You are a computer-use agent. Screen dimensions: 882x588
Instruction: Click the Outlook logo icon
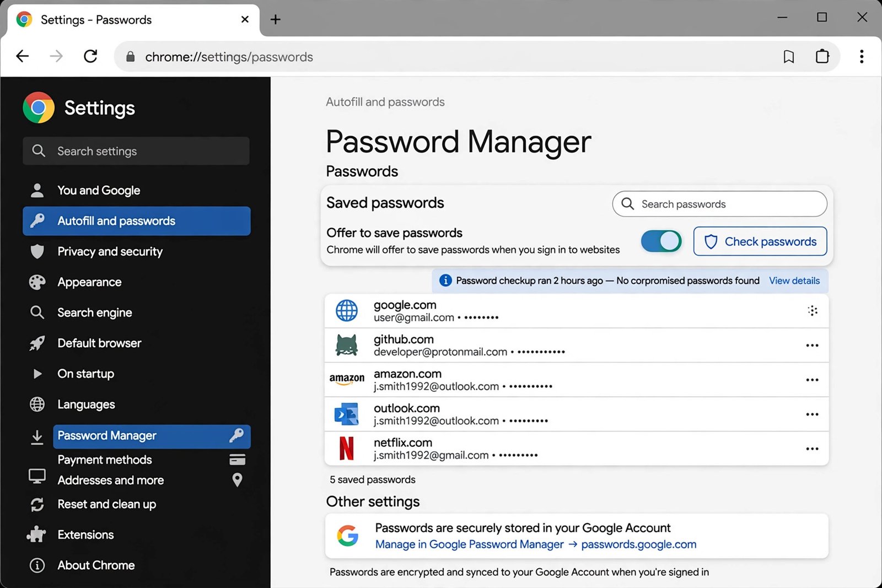(347, 414)
